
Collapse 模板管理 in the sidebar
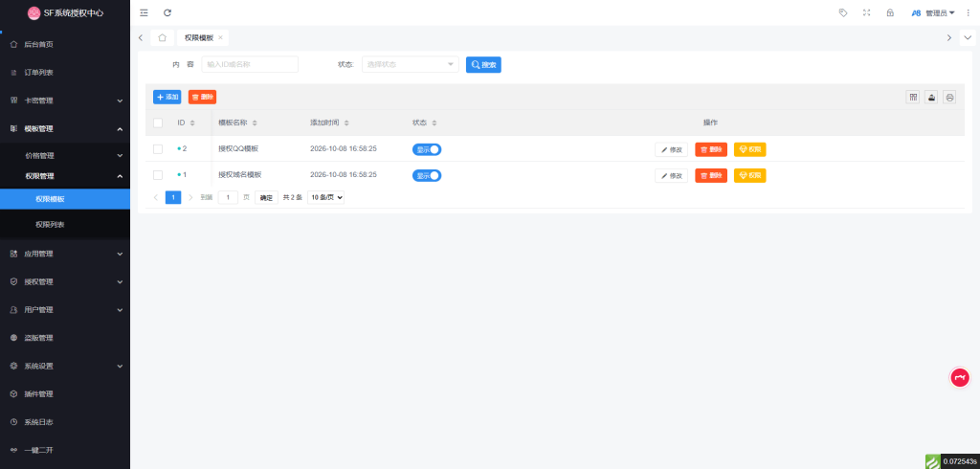tap(65, 129)
